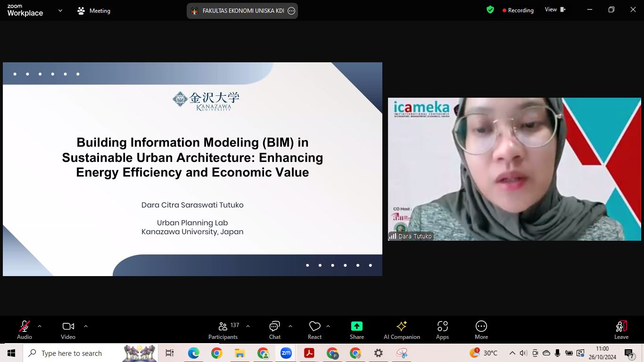Screen dimensions: 644x362
Task: Expand audio settings chevron next to Audio
Action: point(40,326)
